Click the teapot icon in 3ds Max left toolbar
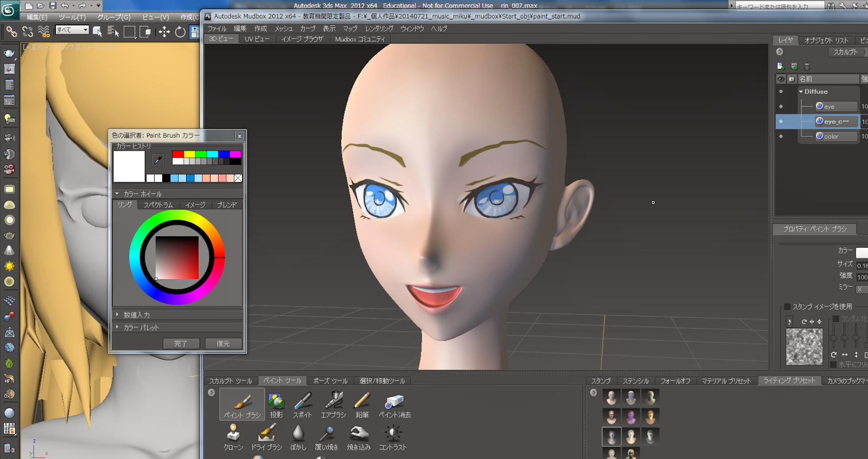 (x=9, y=53)
